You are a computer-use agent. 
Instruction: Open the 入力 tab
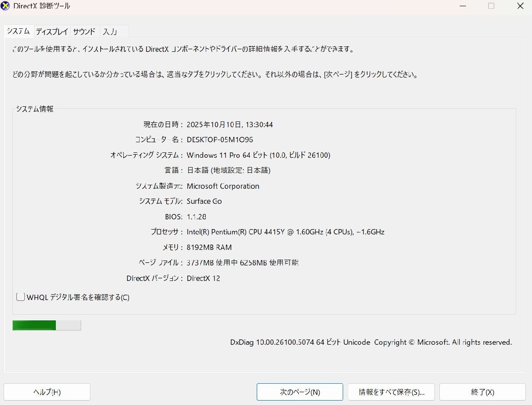(x=111, y=31)
